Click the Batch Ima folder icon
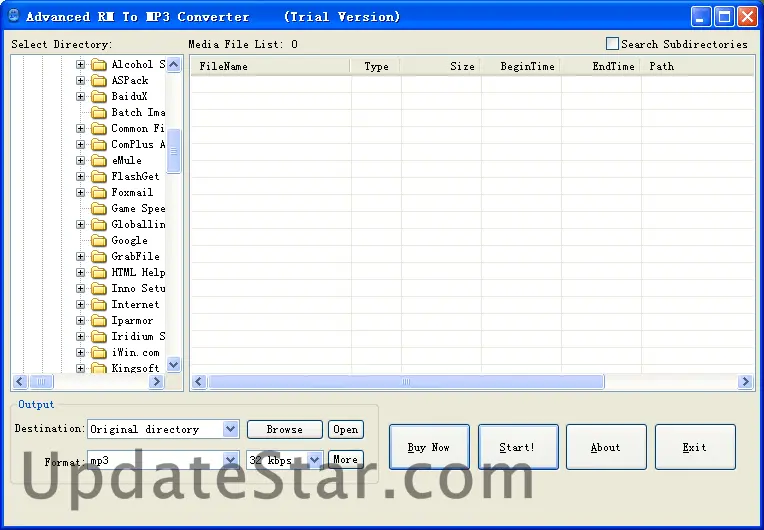The image size is (764, 530). (99, 113)
